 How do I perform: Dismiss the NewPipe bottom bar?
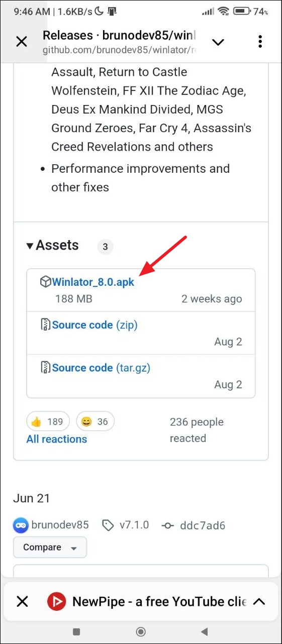pos(22,601)
